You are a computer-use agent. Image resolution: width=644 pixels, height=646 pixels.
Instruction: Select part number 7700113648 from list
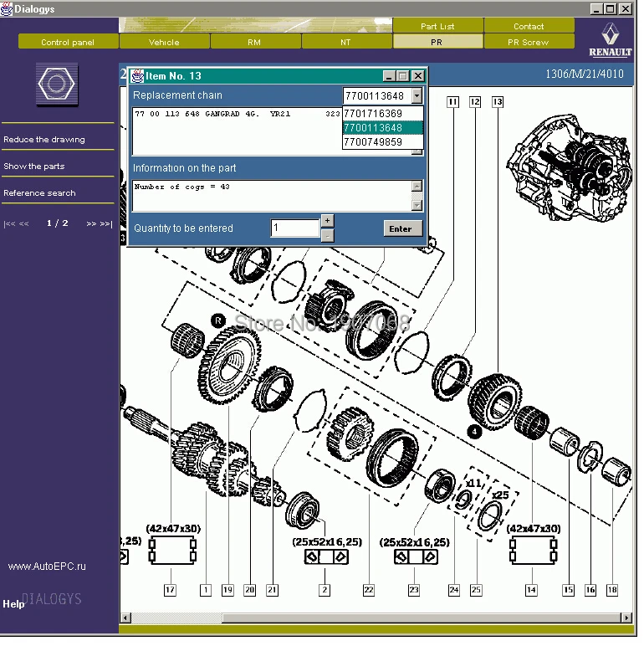point(382,128)
